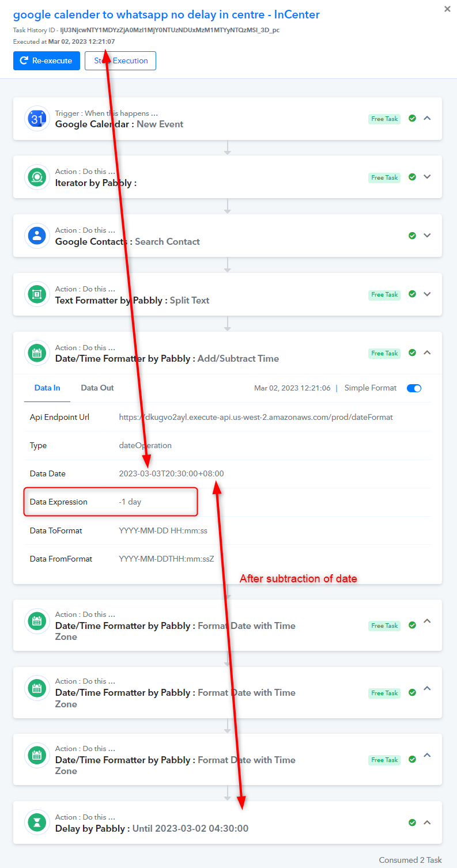Click the Stop Execution button

coord(120,60)
